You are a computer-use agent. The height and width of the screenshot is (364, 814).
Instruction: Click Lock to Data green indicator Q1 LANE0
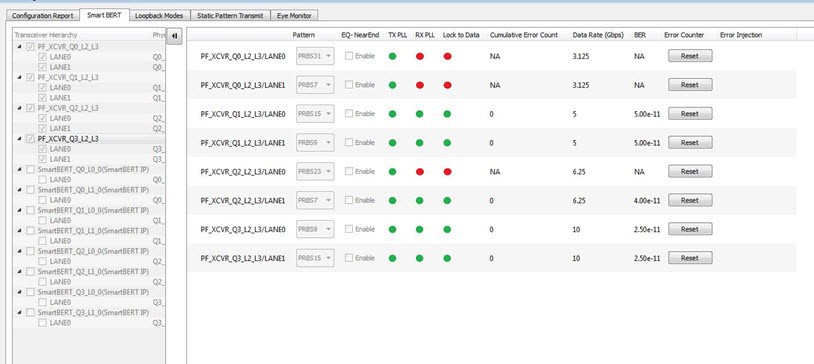tap(447, 114)
